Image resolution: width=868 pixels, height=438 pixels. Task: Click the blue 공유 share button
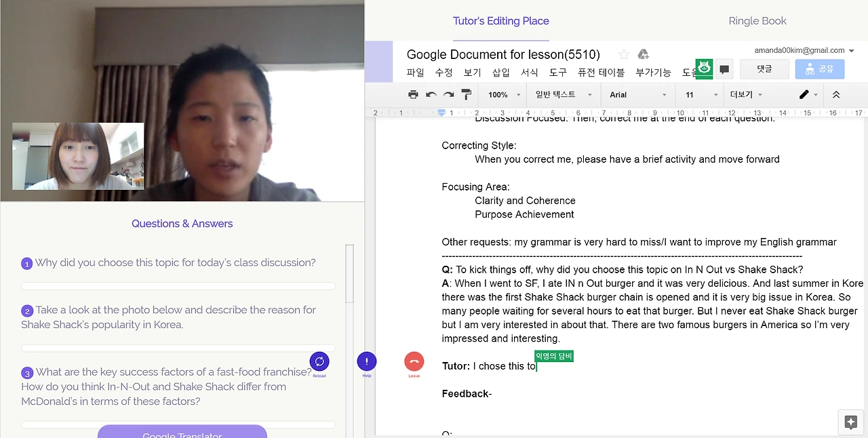820,69
